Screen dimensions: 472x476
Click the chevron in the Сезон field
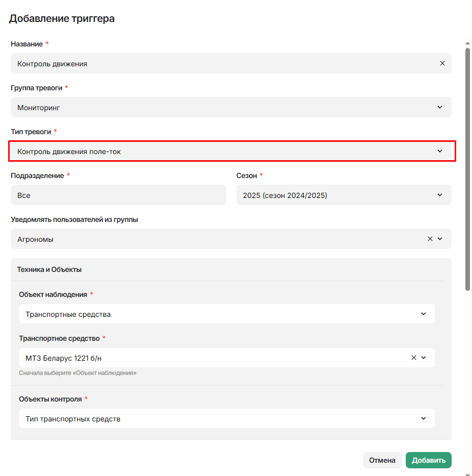pos(440,195)
